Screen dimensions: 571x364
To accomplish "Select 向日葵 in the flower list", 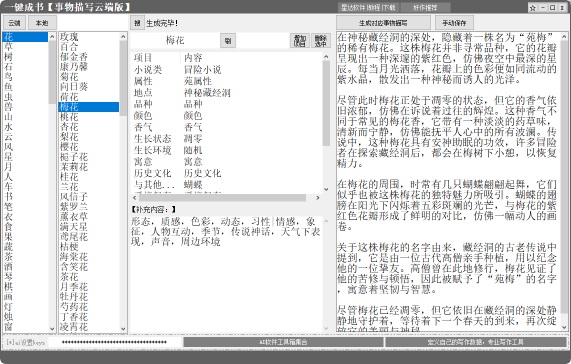I will (x=89, y=87).
